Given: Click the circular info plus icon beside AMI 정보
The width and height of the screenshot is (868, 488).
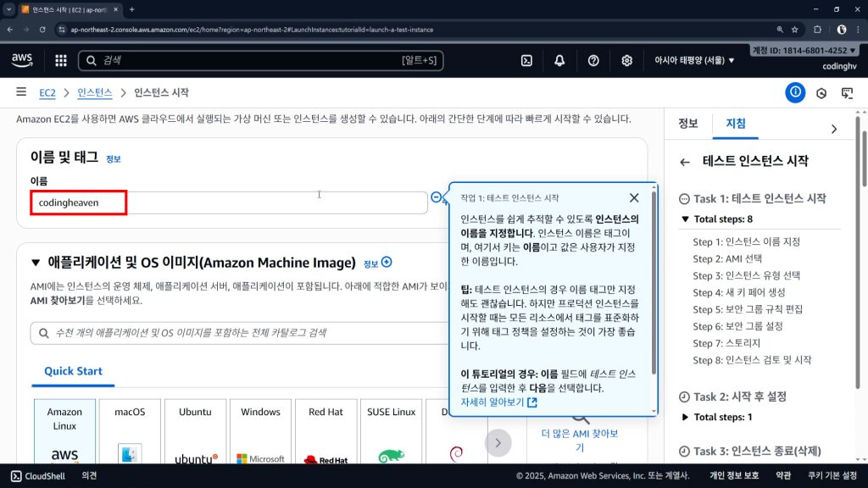Looking at the screenshot, I should pos(387,263).
